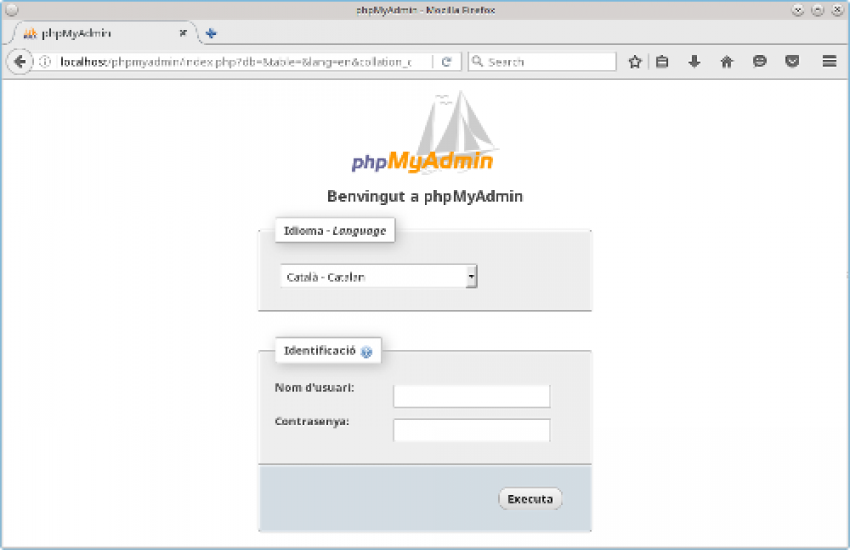Open the Català - Catalan language dropdown
This screenshot has height=550, width=850.
[x=378, y=277]
